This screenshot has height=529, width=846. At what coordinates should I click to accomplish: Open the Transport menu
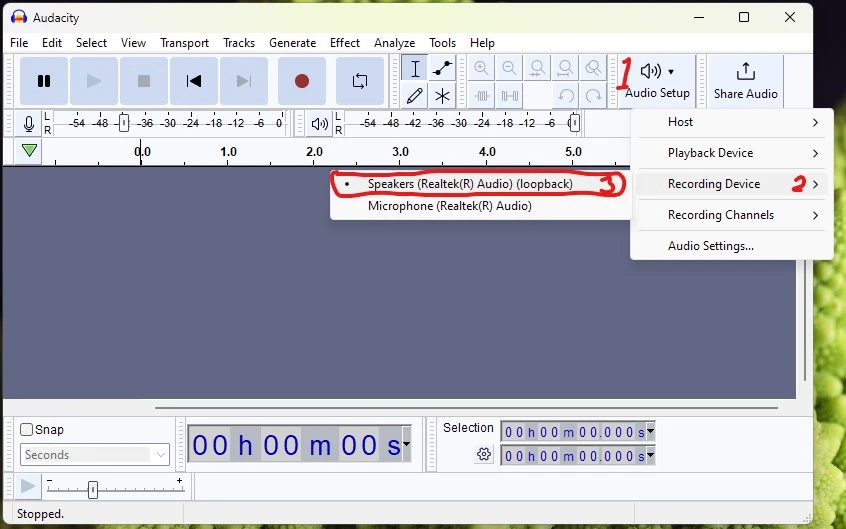[185, 43]
